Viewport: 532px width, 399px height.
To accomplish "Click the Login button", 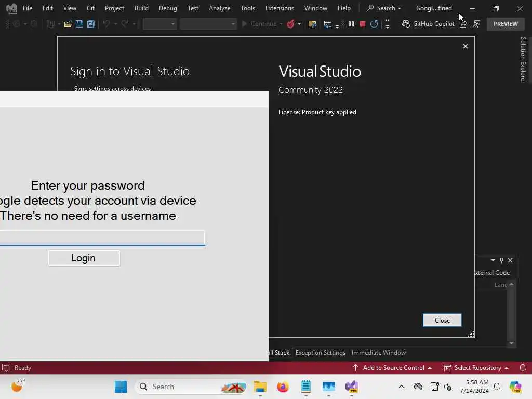I will [x=84, y=258].
